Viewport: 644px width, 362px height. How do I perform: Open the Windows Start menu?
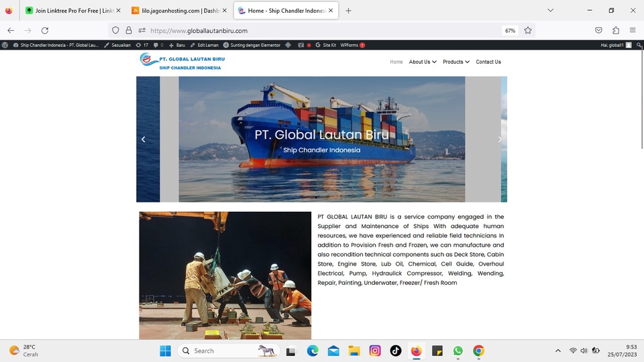[x=165, y=351]
